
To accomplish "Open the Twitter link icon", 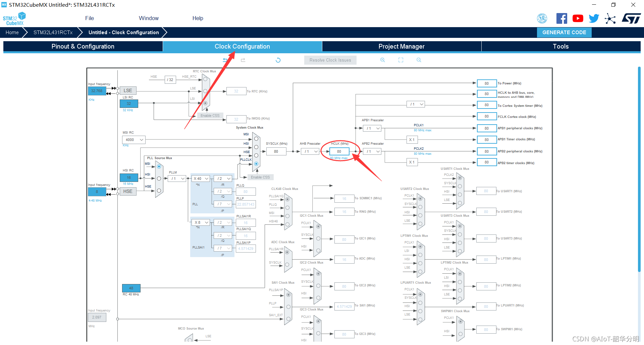I will (x=594, y=18).
